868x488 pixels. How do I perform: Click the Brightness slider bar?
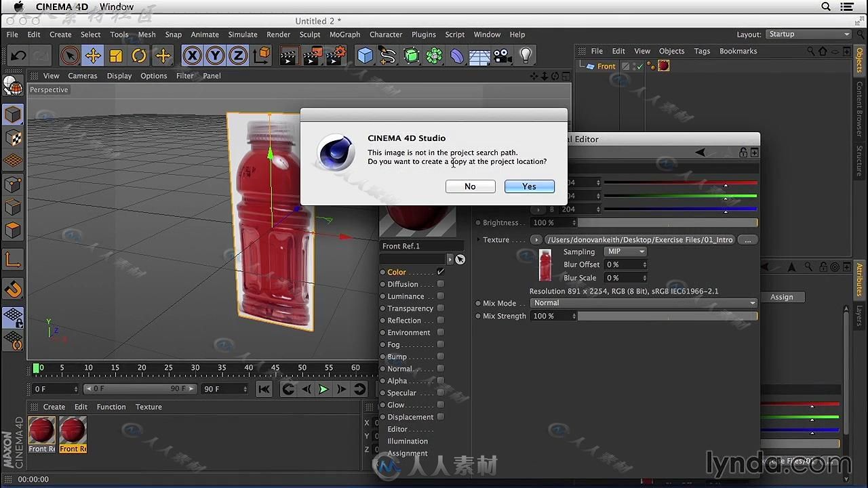coord(667,222)
